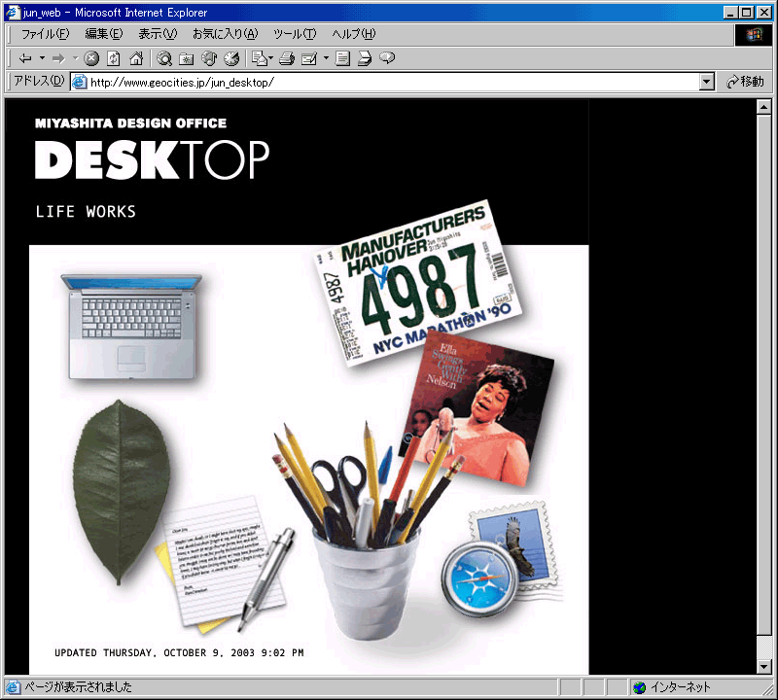This screenshot has height=700, width=778.
Task: Click the ページが表示されました status text
Action: click(x=79, y=687)
